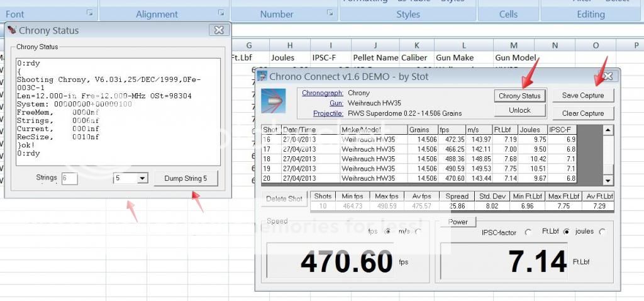The width and height of the screenshot is (644, 301).
Task: Select Excel column H header
Action: click(x=290, y=45)
